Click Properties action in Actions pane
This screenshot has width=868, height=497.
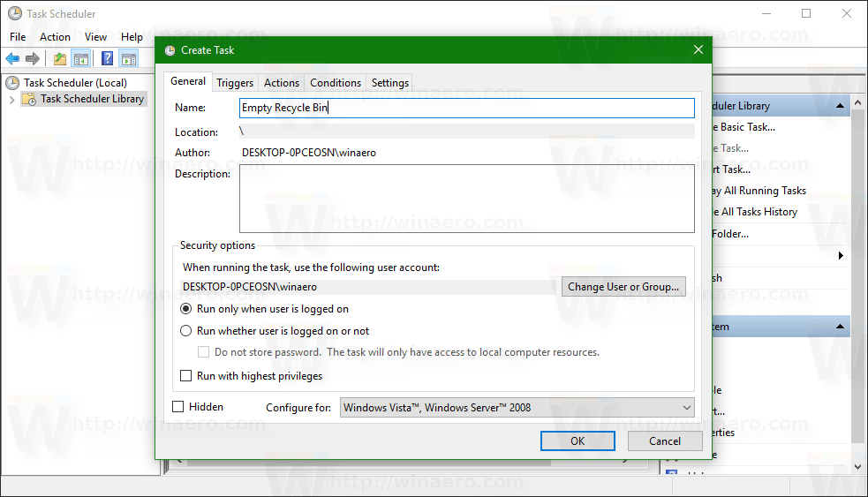pos(723,433)
